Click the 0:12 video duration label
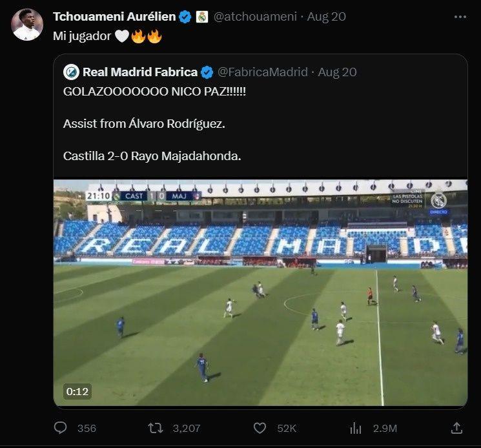Viewport: 481px width, 448px height. pos(77,391)
